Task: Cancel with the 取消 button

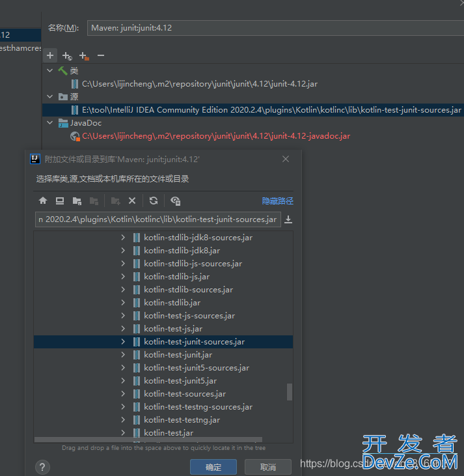Action: 268,467
